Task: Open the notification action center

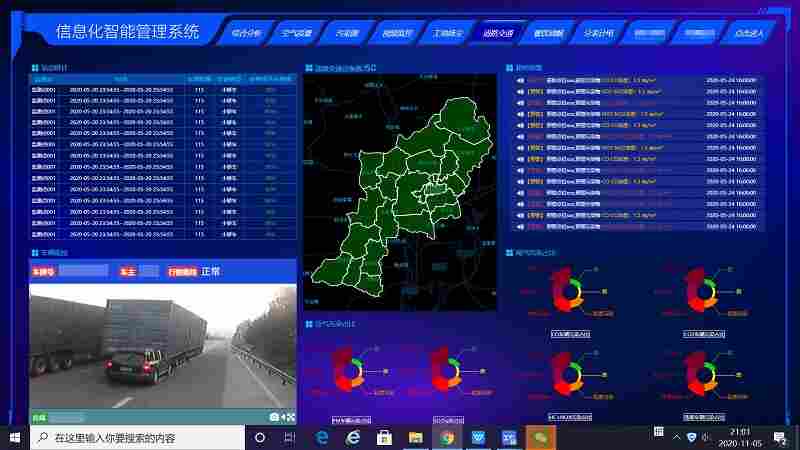Action: [785, 438]
